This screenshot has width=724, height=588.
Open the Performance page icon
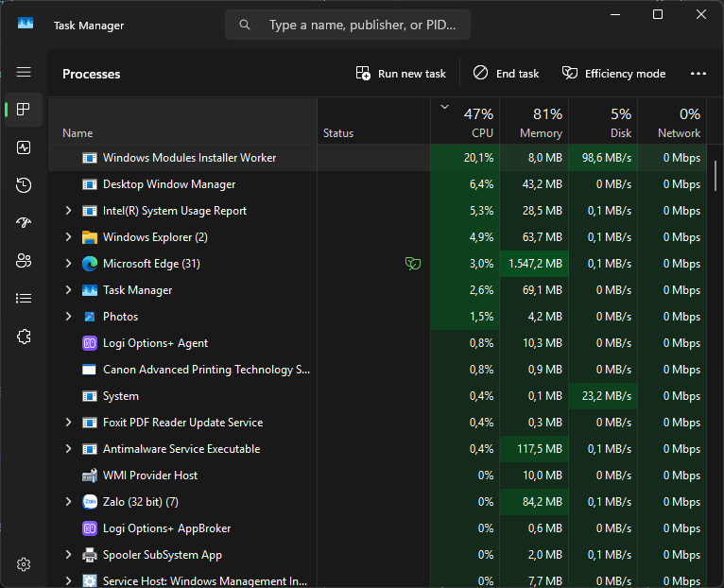(x=24, y=147)
